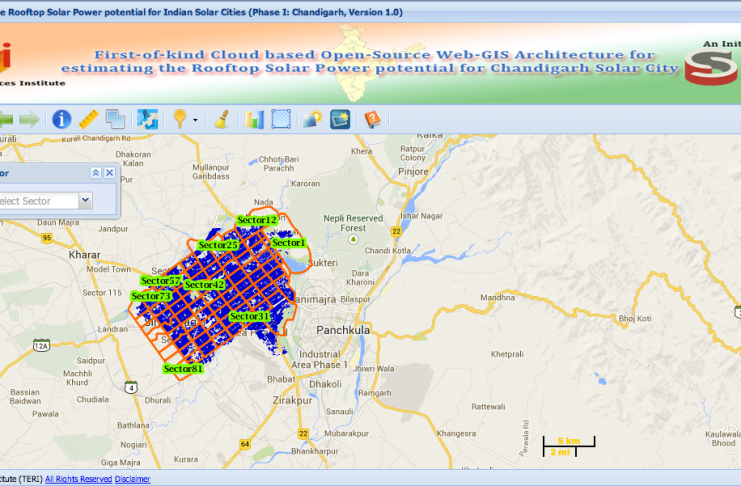The image size is (741, 486).
Task: Open the All Rights Reserved link
Action: 78,479
